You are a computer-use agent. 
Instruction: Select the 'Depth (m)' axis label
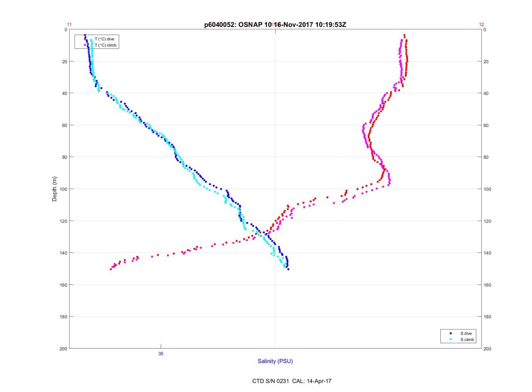(x=55, y=189)
